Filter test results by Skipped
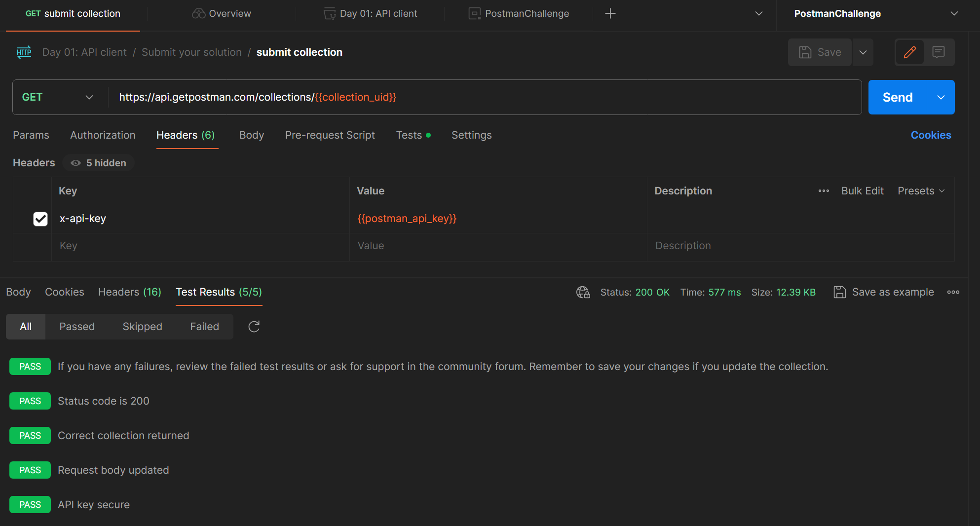The height and width of the screenshot is (526, 980). coord(142,327)
